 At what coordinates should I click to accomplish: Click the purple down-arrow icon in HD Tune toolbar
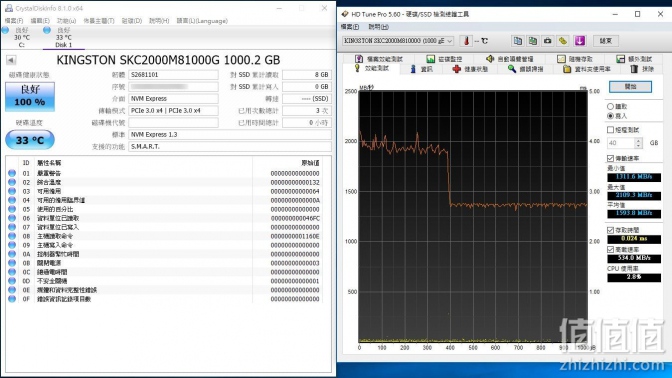click(579, 41)
